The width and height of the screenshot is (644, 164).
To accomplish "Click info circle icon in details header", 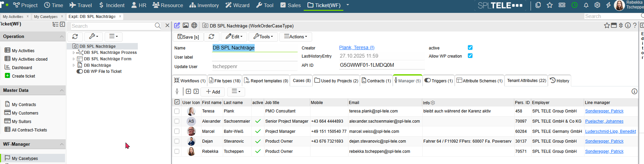I will point(628,25).
